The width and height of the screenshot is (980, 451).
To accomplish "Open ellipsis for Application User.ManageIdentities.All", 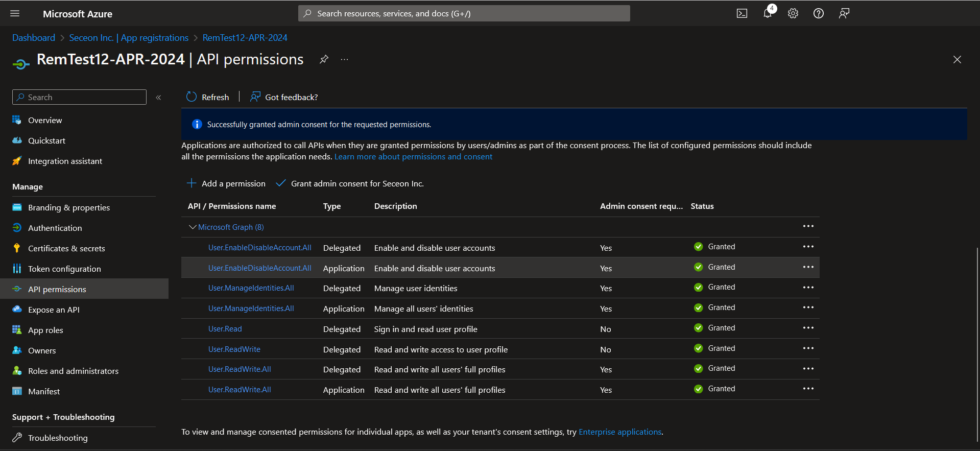I will [x=808, y=307].
